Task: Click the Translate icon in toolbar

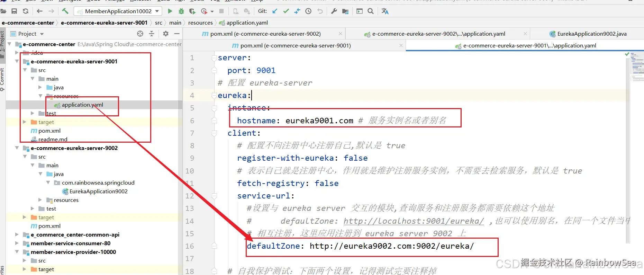Action: (385, 11)
